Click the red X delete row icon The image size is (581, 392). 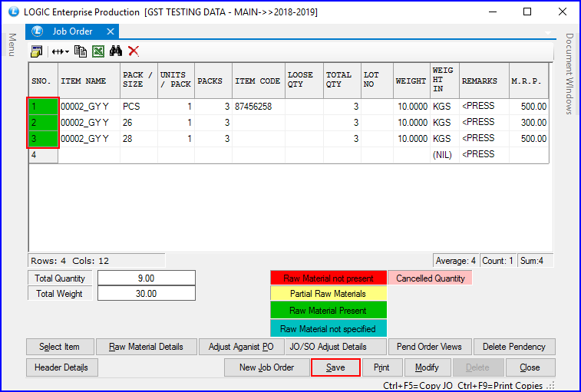[134, 51]
